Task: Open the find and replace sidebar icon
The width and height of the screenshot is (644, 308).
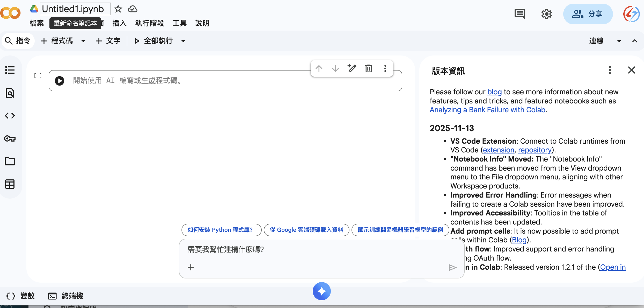Action: coord(10,93)
